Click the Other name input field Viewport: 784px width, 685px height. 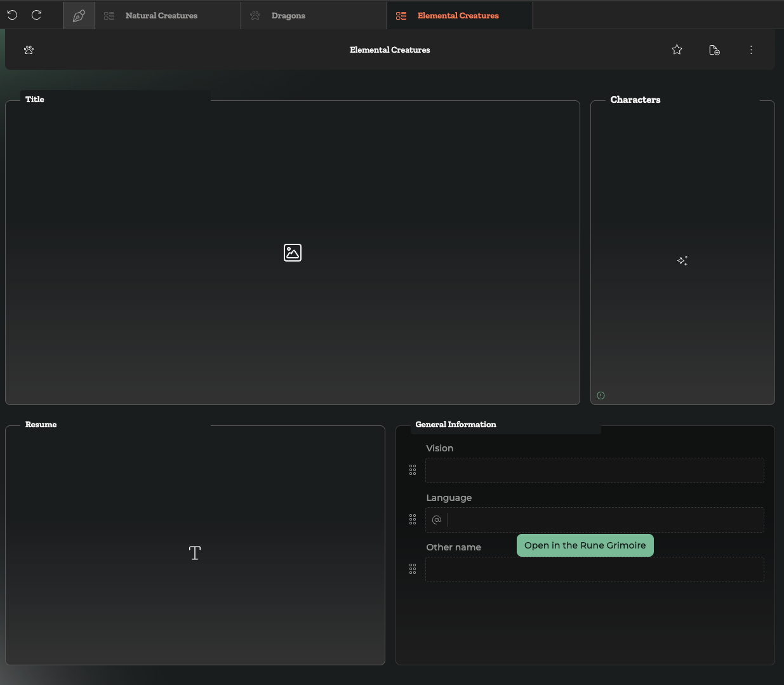tap(594, 571)
